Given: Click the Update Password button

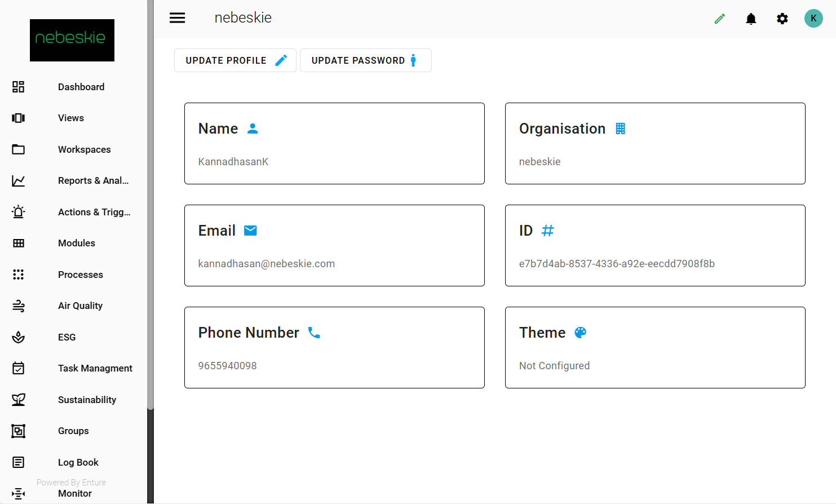Looking at the screenshot, I should [365, 60].
